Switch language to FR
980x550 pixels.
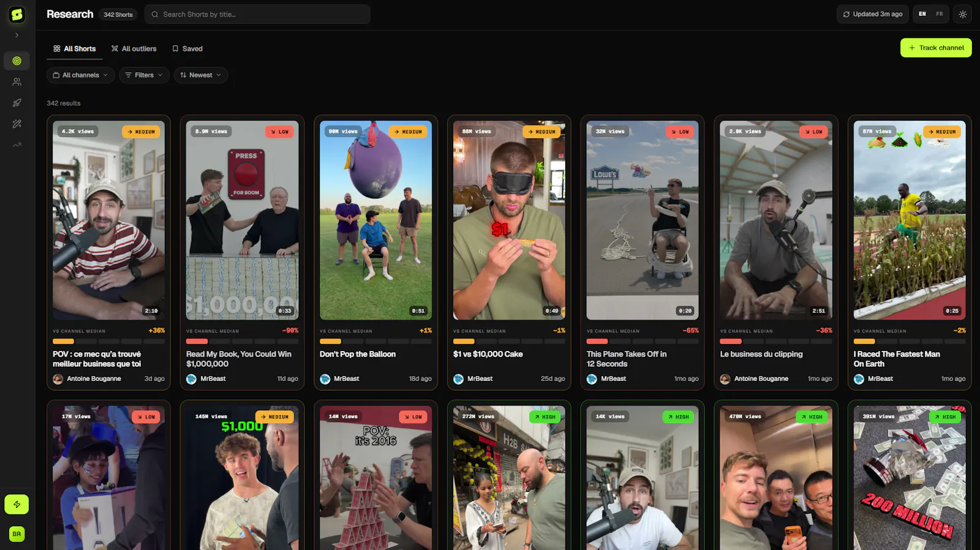[940, 14]
